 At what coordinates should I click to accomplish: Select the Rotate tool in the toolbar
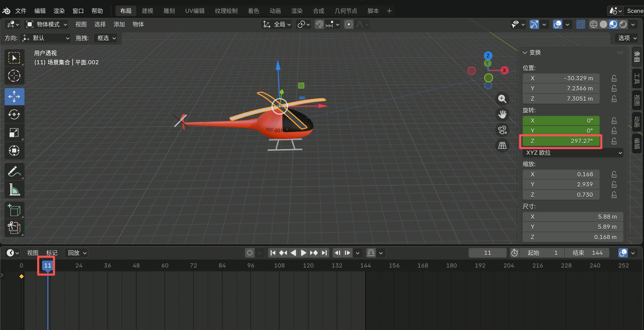[14, 114]
